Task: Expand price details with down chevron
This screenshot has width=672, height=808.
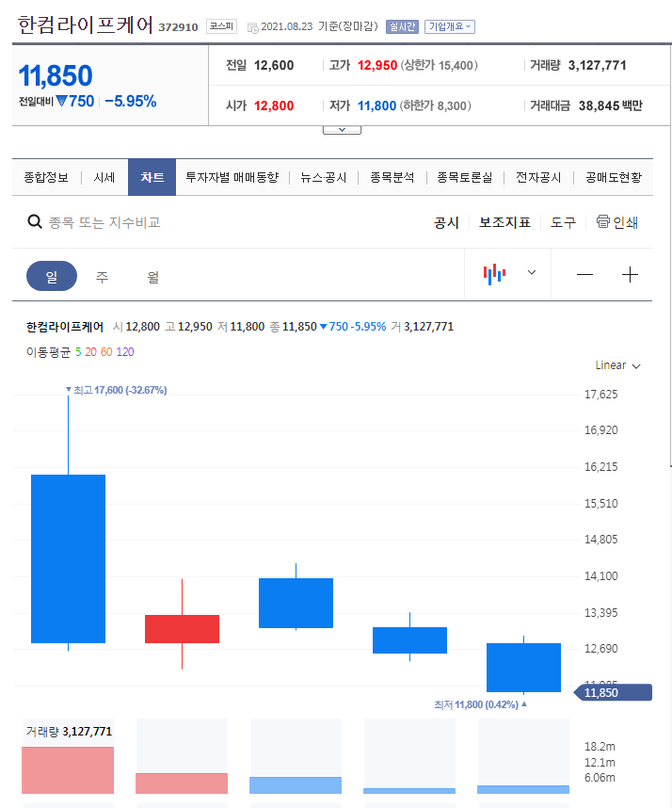Action: 342,130
